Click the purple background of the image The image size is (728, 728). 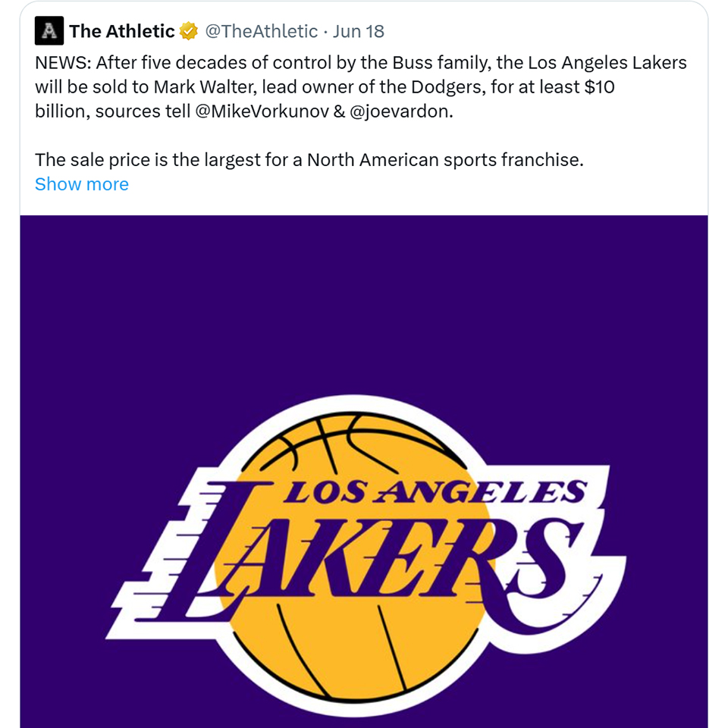tap(114, 303)
